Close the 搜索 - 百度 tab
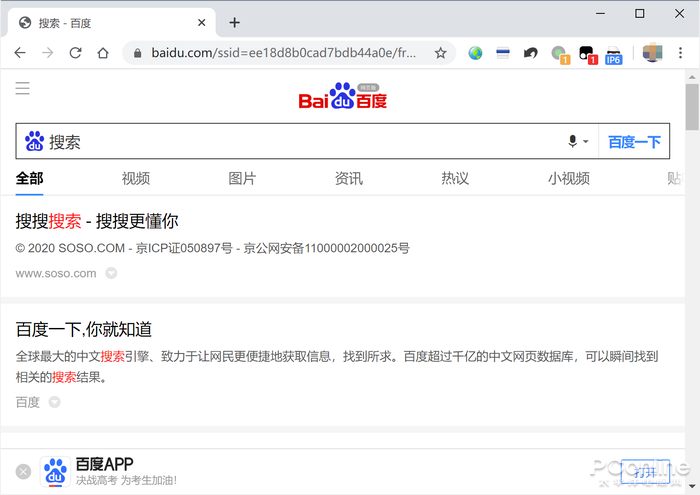Screen dimensions: 700x495 [x=202, y=22]
